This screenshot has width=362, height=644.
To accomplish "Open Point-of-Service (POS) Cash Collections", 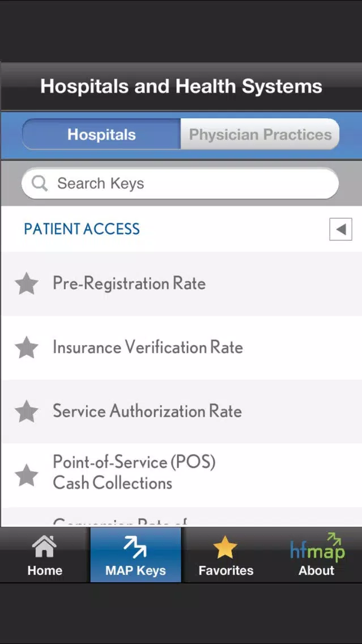I will point(181,475).
